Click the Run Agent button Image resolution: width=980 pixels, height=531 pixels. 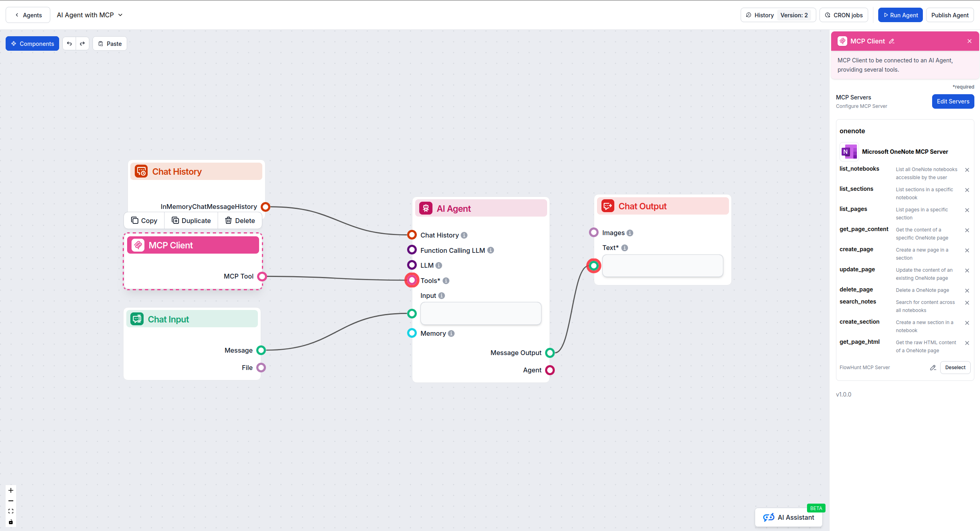click(x=900, y=15)
